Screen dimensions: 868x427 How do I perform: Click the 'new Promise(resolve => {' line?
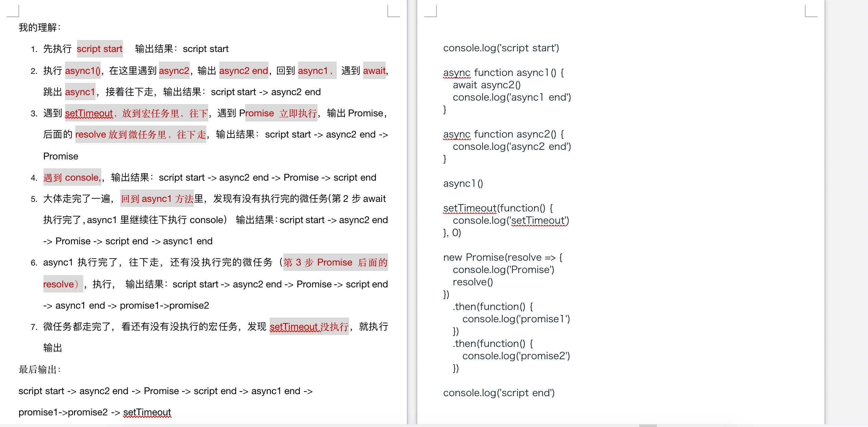503,257
